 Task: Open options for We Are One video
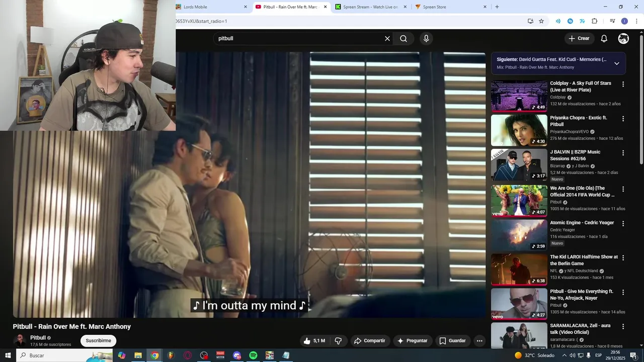coord(623,189)
